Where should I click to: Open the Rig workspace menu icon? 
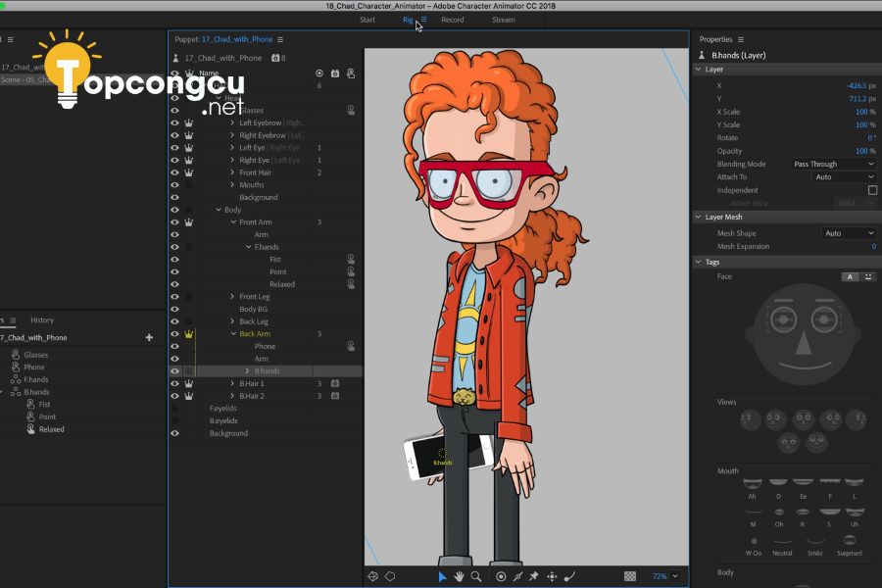pos(424,20)
